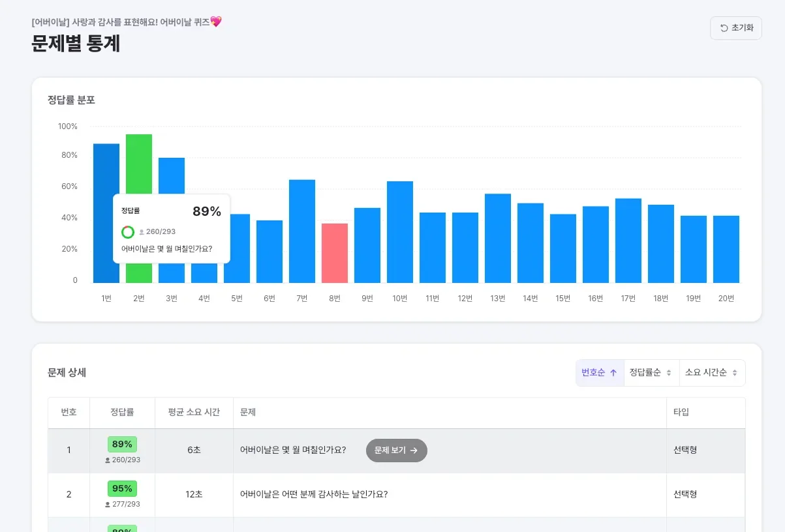Toggle sorting by 소요 시간순
Image resolution: width=785 pixels, height=532 pixels.
pos(713,372)
